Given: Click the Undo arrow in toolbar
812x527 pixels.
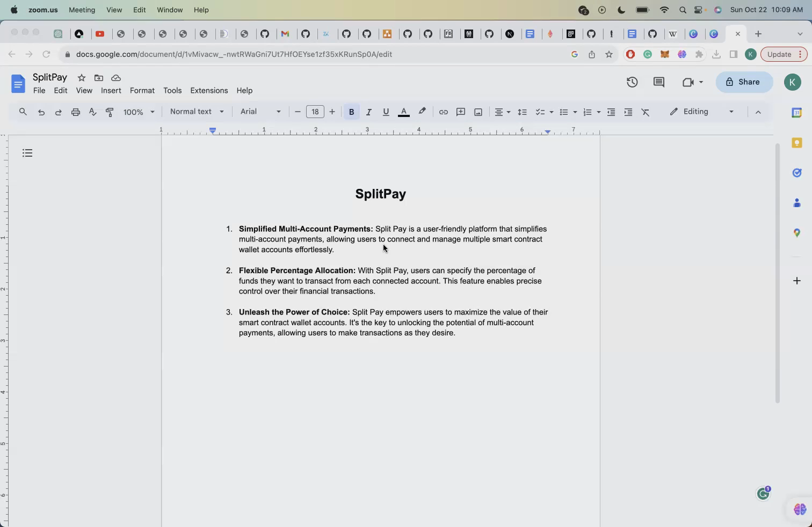Looking at the screenshot, I should pyautogui.click(x=41, y=112).
